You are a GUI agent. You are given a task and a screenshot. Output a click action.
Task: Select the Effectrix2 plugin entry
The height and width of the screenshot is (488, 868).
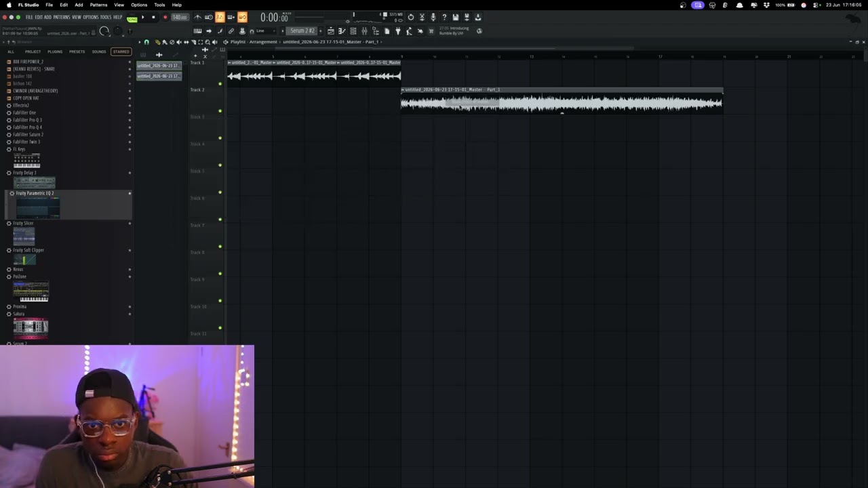[21, 105]
